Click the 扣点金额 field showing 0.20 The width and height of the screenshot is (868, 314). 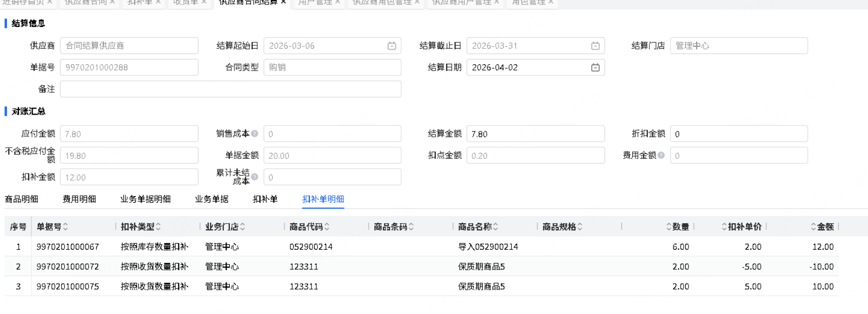tap(535, 156)
